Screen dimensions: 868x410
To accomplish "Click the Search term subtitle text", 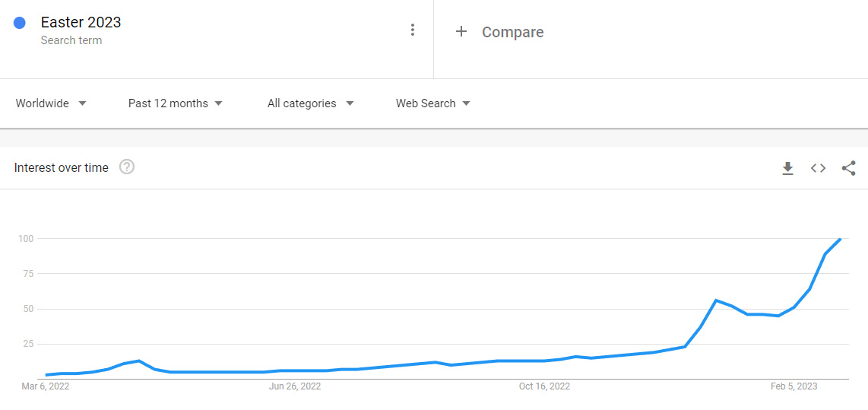I will pos(71,40).
